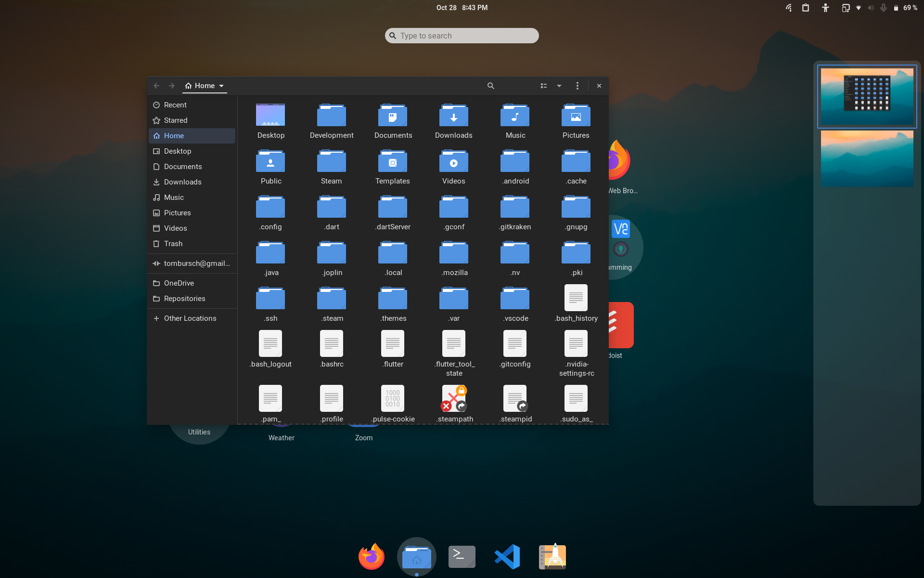Select Videos in the sidebar
This screenshot has width=924, height=578.
[192, 228]
